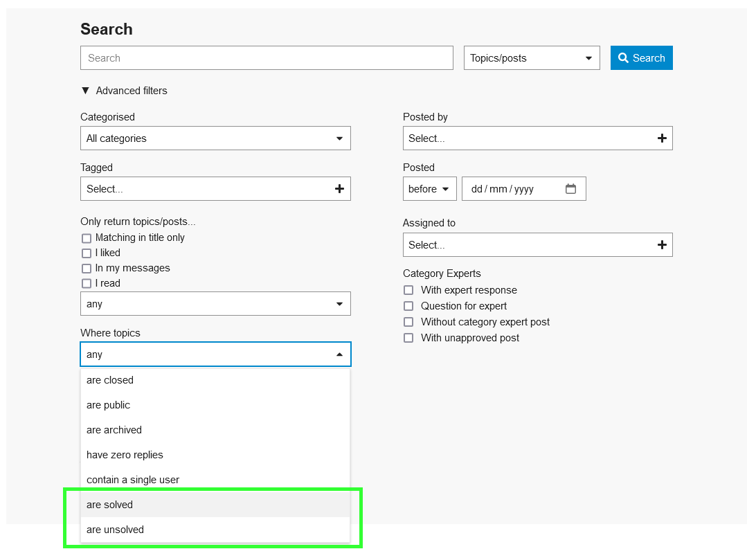Choose the 'are archived' option
This screenshot has height=549, width=756.
pyautogui.click(x=215, y=430)
